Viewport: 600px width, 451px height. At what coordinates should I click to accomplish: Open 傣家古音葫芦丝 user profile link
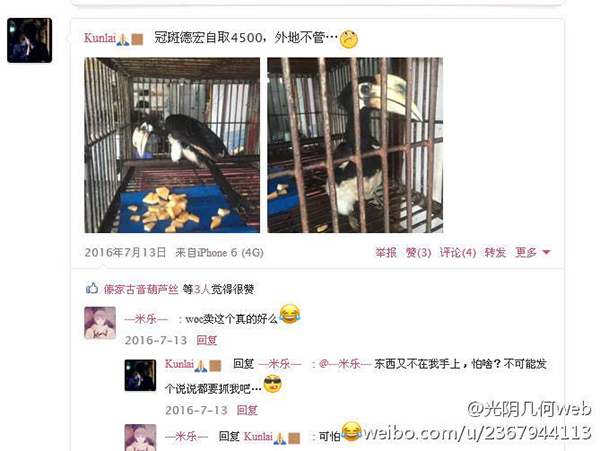tap(141, 289)
